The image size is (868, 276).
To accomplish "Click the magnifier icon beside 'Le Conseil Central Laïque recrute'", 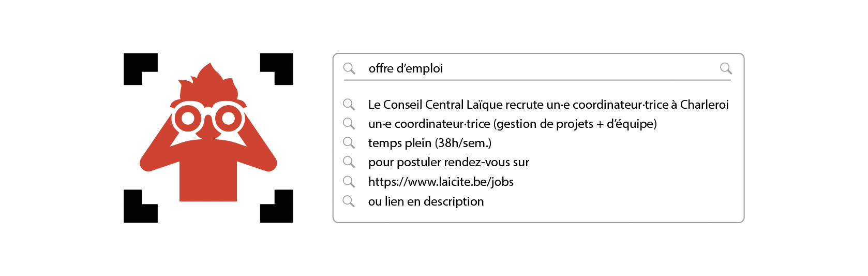I will click(x=349, y=105).
